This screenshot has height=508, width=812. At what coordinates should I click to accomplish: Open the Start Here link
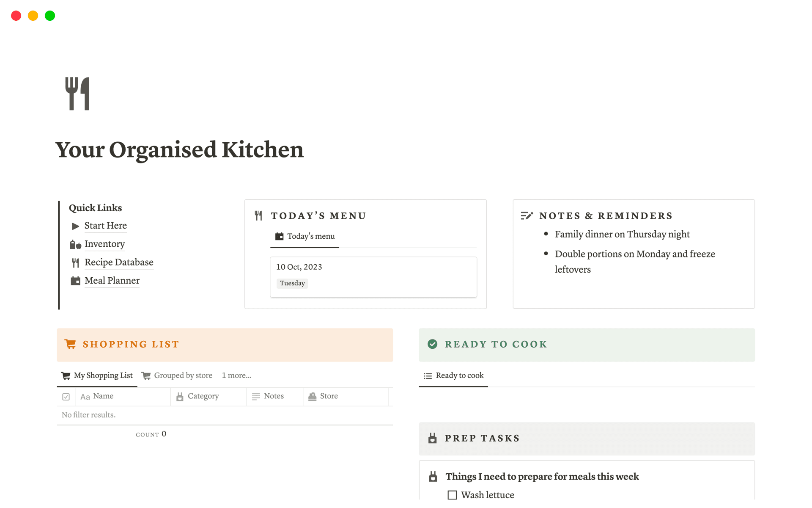click(106, 226)
